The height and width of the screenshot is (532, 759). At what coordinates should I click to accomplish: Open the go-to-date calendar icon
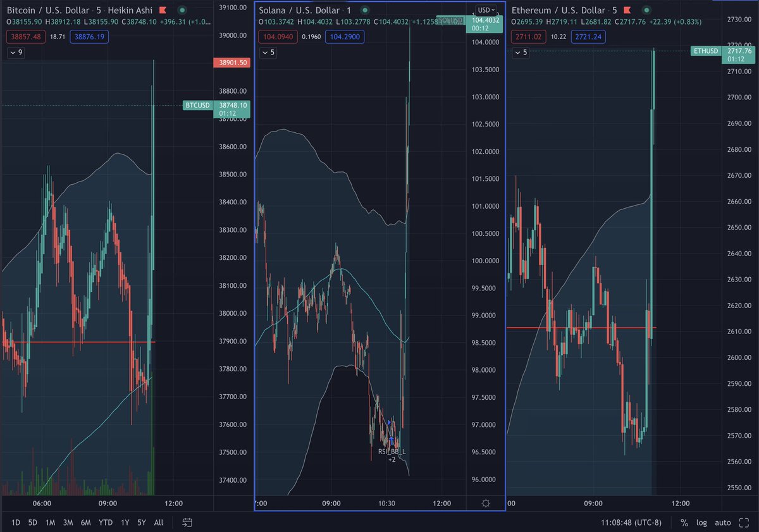[187, 523]
